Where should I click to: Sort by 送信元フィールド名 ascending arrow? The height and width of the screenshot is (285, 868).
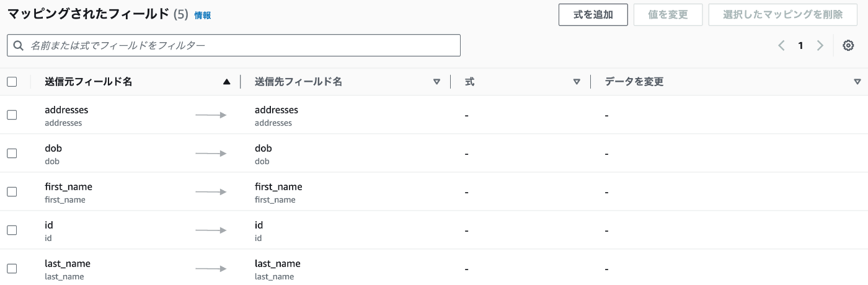tap(226, 82)
